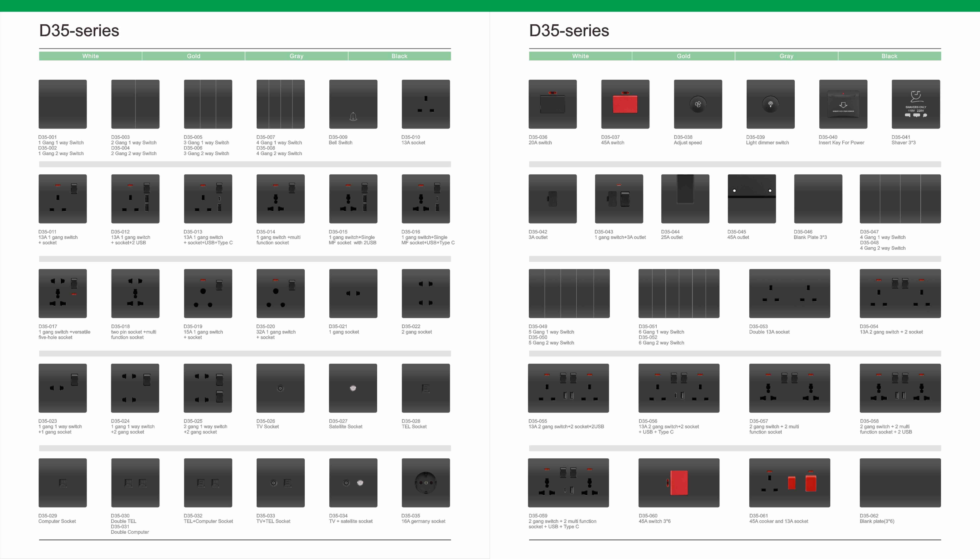The image size is (980, 559).
Task: Click the D35-035 16A germany socket image
Action: point(426,483)
